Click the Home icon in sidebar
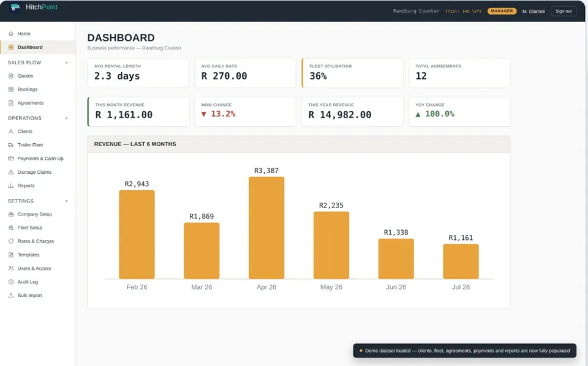Screen dimensions: 588x366 [11, 34]
